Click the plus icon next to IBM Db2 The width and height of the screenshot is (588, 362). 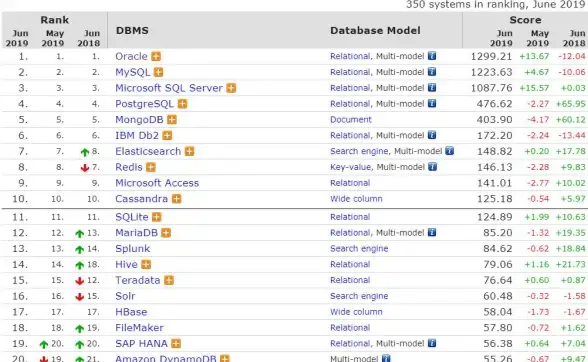(167, 135)
